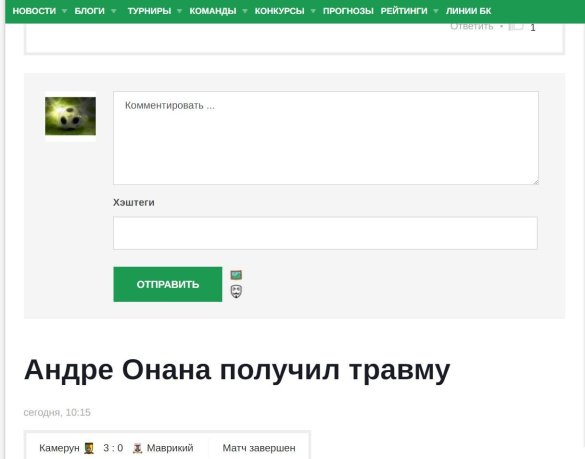Click the anonymous mask icon under image icon
The image size is (585, 459).
[x=236, y=291]
